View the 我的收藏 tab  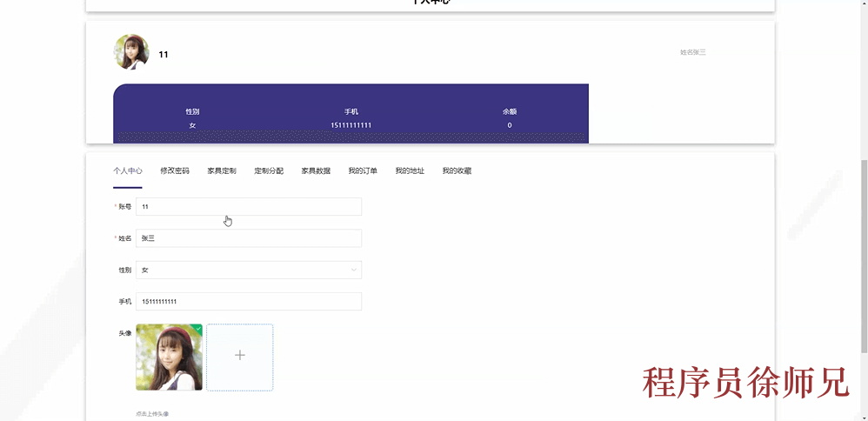click(x=457, y=170)
